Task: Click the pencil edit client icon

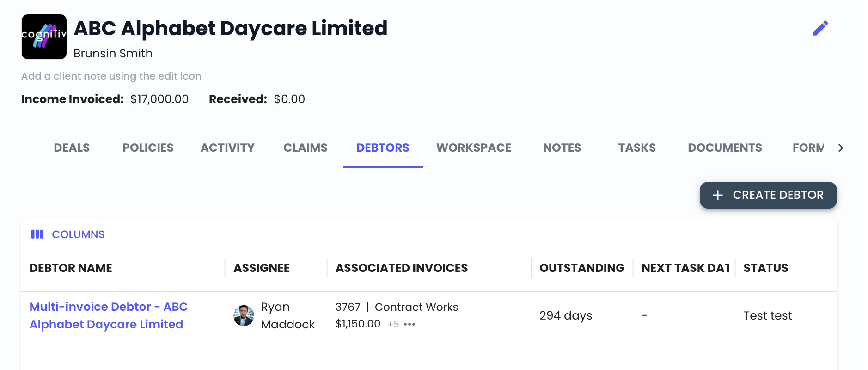Action: [x=820, y=28]
